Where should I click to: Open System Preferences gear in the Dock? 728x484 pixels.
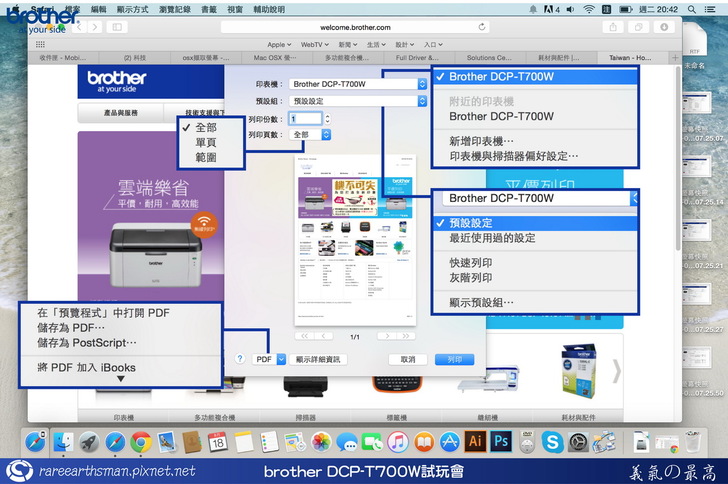[578, 442]
